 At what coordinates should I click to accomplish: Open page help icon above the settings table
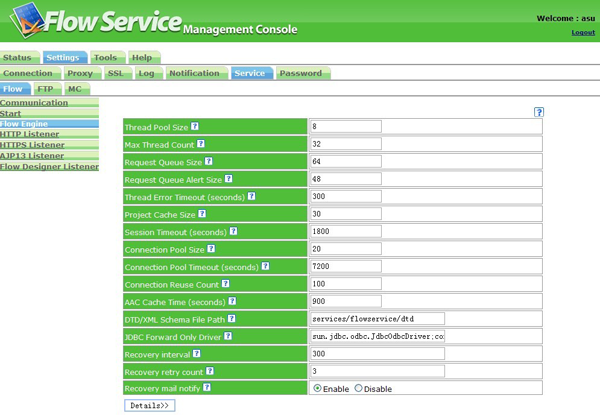(x=539, y=112)
